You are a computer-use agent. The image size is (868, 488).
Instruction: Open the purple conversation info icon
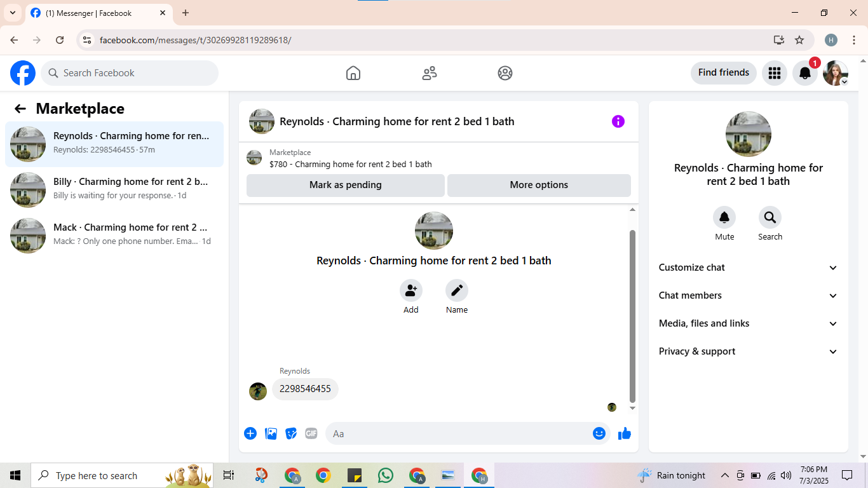tap(618, 121)
